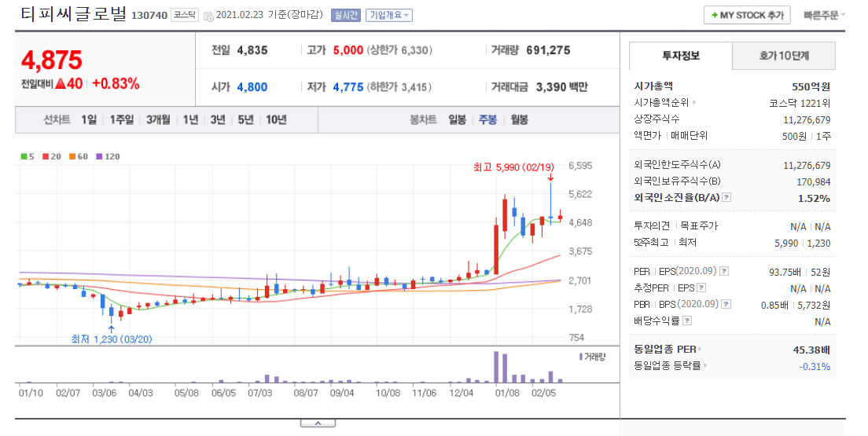
Task: Click the green 5-day moving average legend
Action: click(x=28, y=156)
